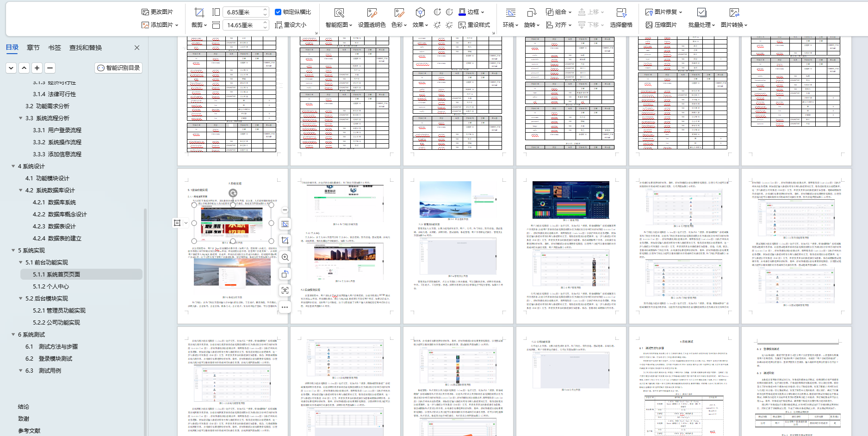The width and height of the screenshot is (868, 436).
Task: Click the collapse-all up chevron button in outline pane
Action: pyautogui.click(x=25, y=68)
